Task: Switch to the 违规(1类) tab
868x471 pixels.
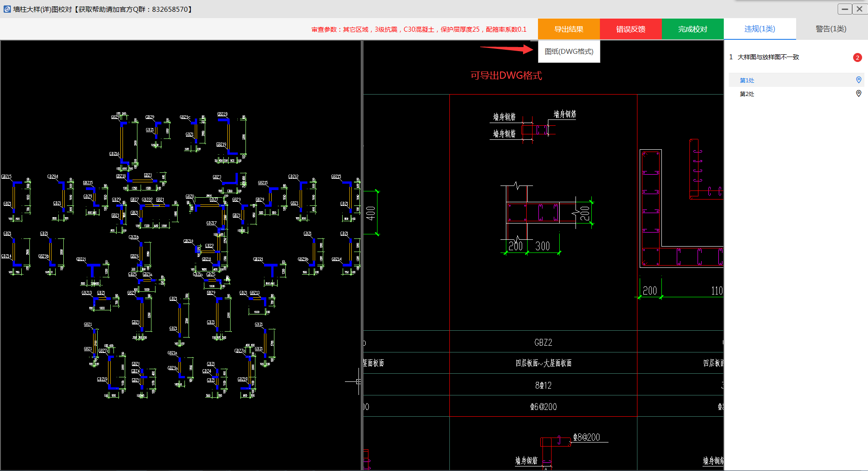Action: coord(759,29)
